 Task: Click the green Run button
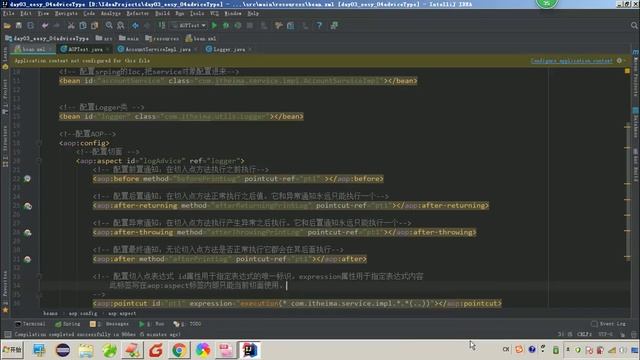tap(214, 26)
